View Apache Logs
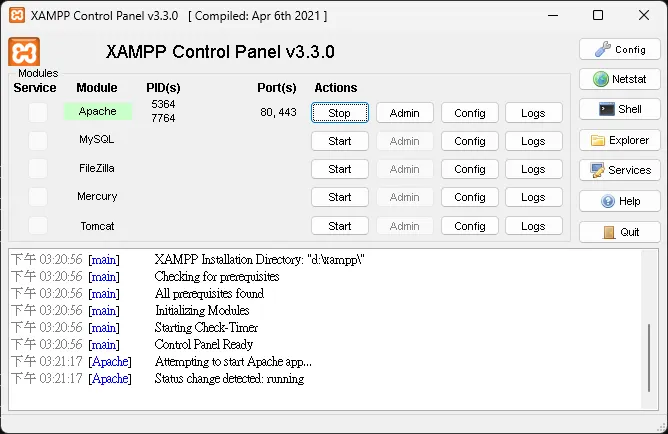The height and width of the screenshot is (434, 668). pyautogui.click(x=533, y=113)
